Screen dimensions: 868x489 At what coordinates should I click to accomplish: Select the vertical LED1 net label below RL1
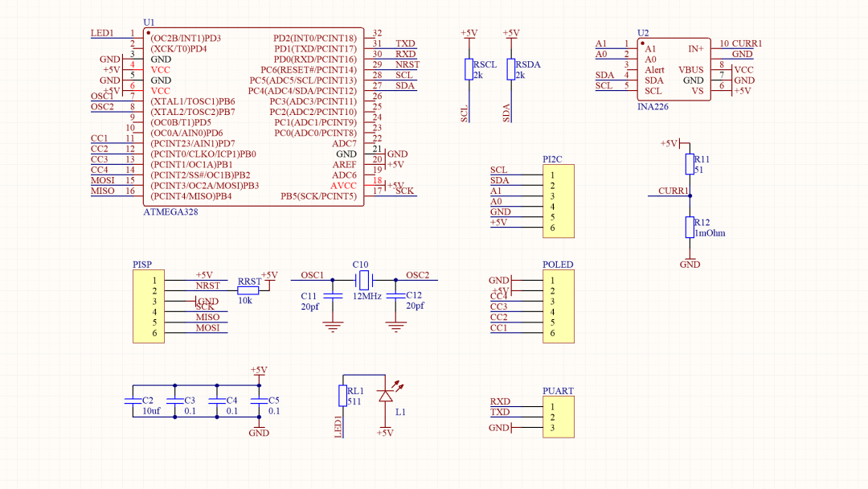coord(338,426)
